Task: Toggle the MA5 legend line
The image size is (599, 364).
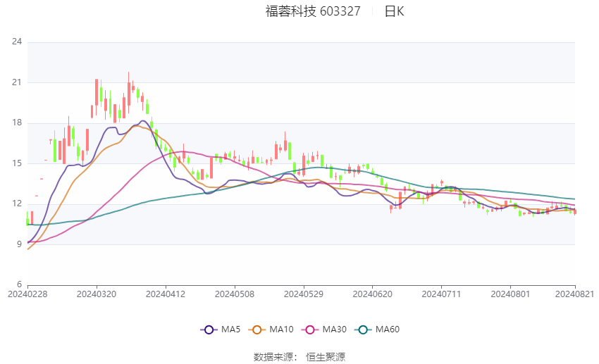Action: click(221, 330)
